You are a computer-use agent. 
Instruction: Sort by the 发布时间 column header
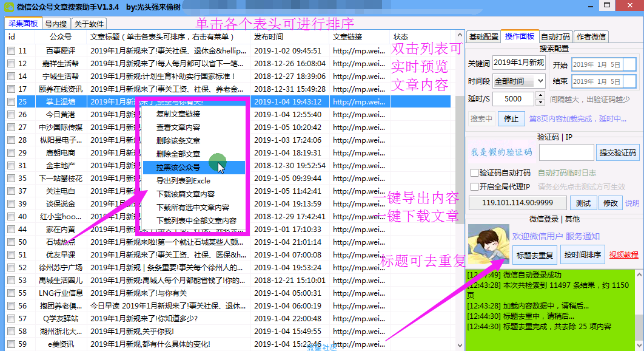pos(290,37)
